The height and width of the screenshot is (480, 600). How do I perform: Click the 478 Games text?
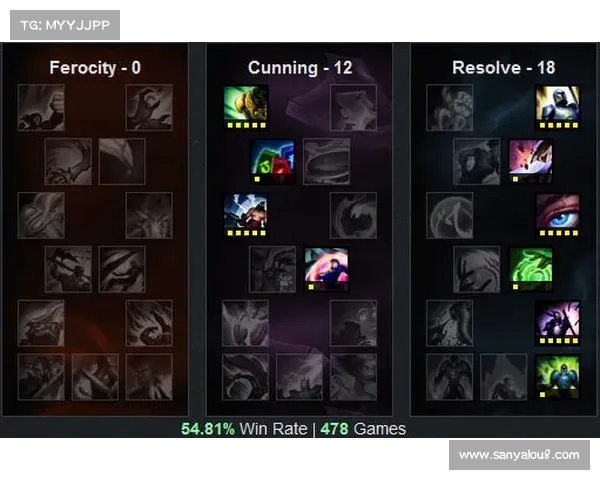[x=363, y=429]
